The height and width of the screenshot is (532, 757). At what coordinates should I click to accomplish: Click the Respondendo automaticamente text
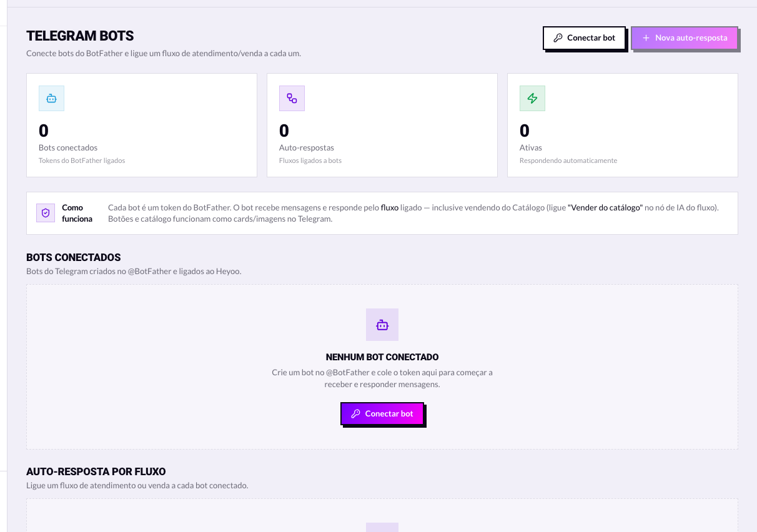568,160
